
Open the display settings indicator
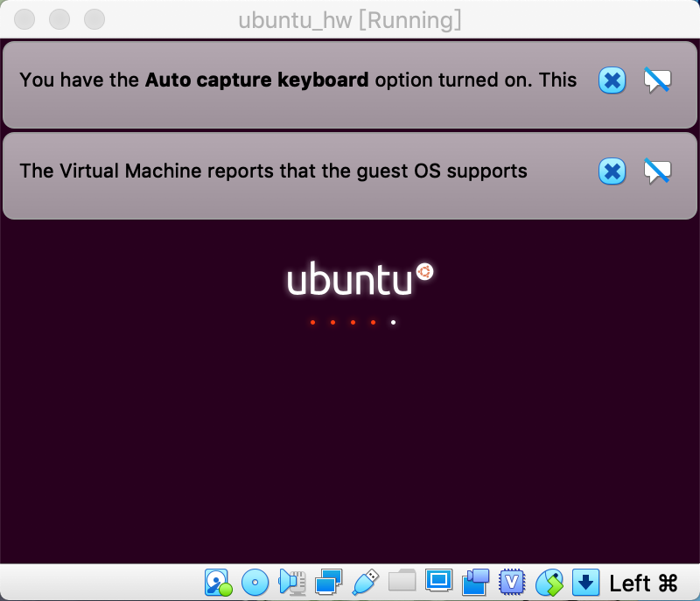tap(439, 581)
